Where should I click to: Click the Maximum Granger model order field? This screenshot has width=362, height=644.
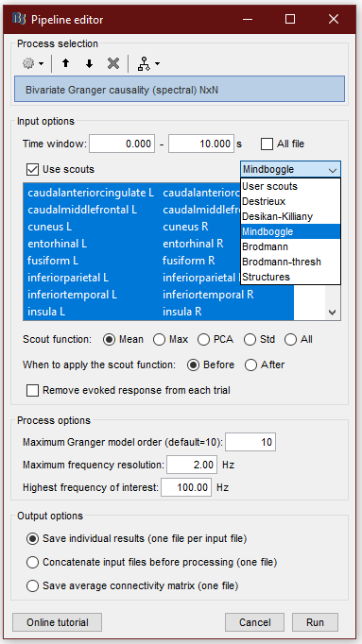coord(250,442)
